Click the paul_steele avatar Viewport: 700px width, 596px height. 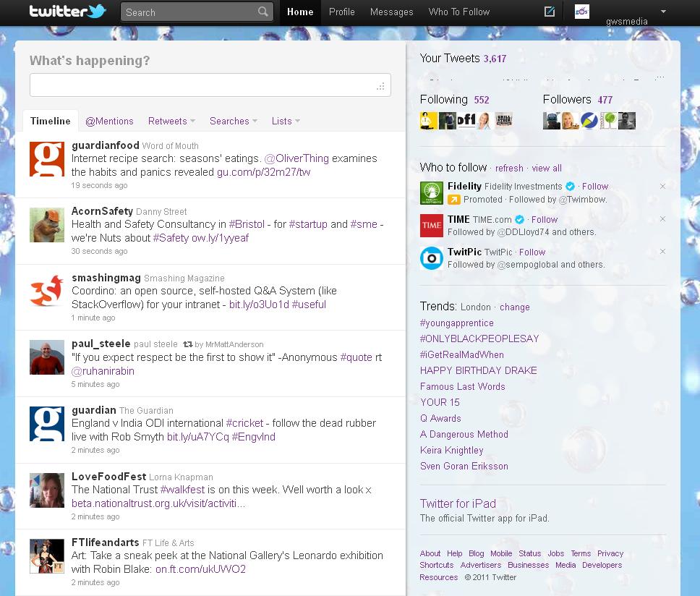pyautogui.click(x=47, y=357)
